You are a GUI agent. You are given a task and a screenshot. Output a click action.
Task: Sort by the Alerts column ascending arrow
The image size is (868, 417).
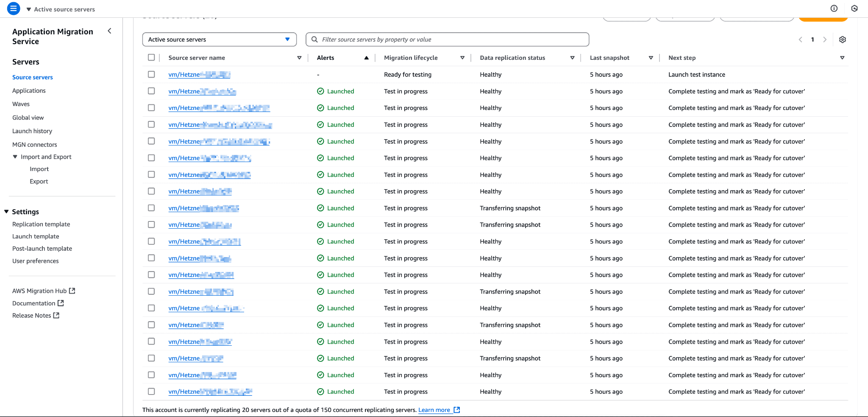click(366, 58)
